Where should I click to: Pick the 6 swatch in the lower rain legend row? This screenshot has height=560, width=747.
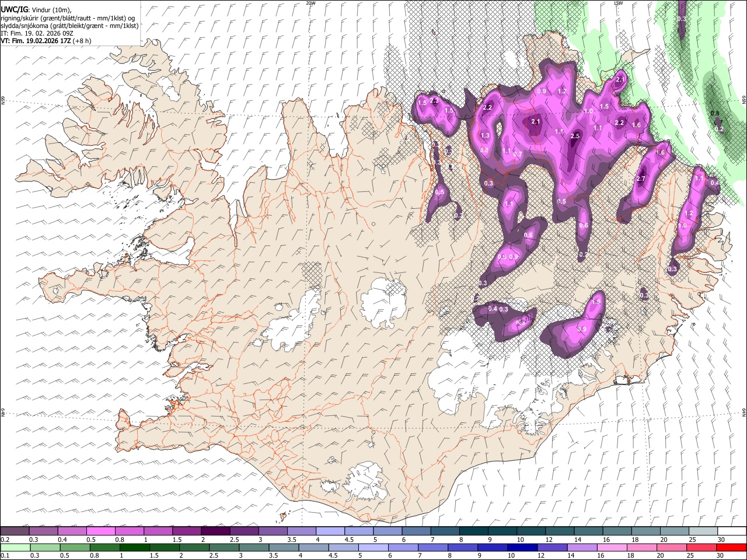pos(403,547)
